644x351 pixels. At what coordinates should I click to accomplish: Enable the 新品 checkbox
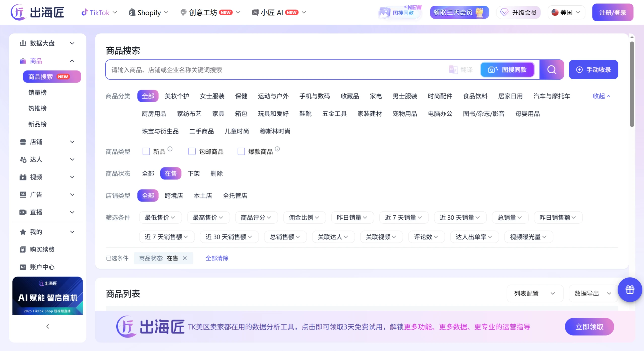(x=146, y=151)
